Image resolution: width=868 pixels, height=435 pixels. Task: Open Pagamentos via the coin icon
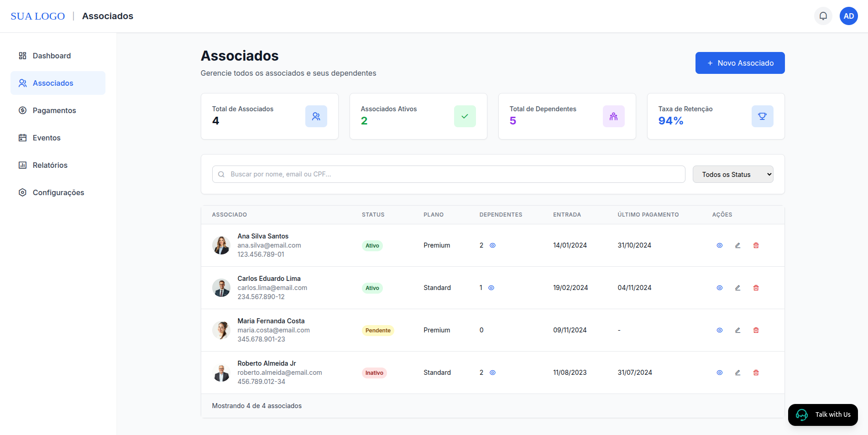pyautogui.click(x=22, y=110)
